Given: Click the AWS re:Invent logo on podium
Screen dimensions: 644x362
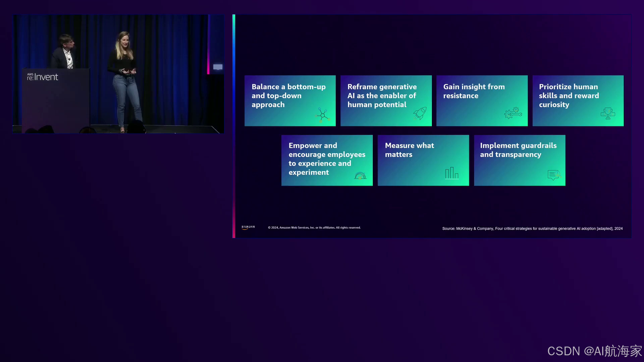Looking at the screenshot, I should (x=43, y=77).
